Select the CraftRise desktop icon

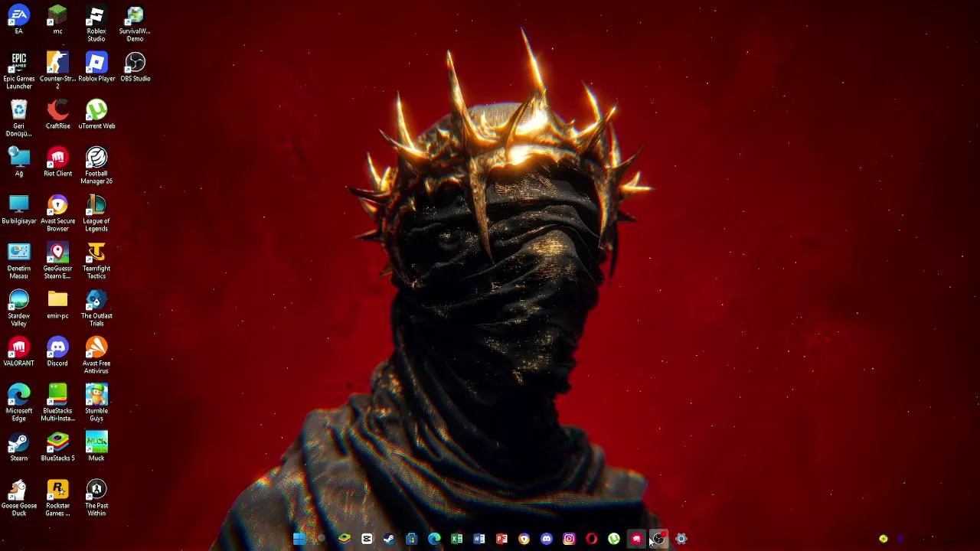(57, 116)
